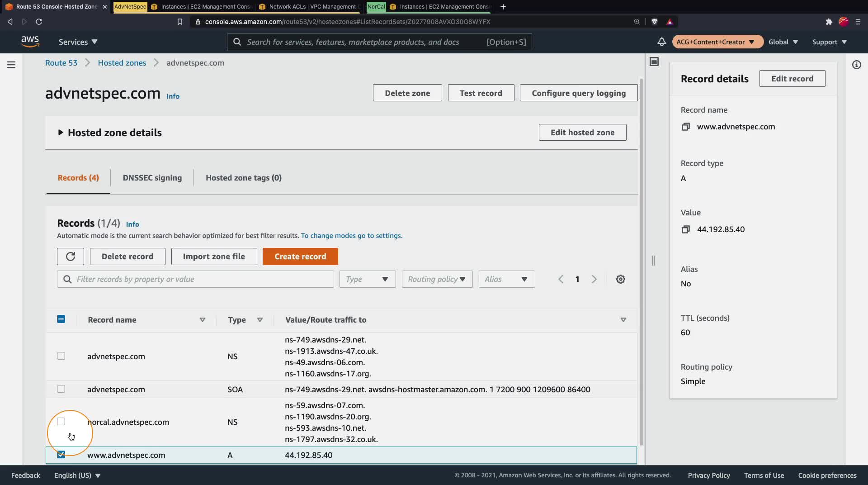
Task: Bookmark this page using the bookmark icon
Action: point(180,22)
